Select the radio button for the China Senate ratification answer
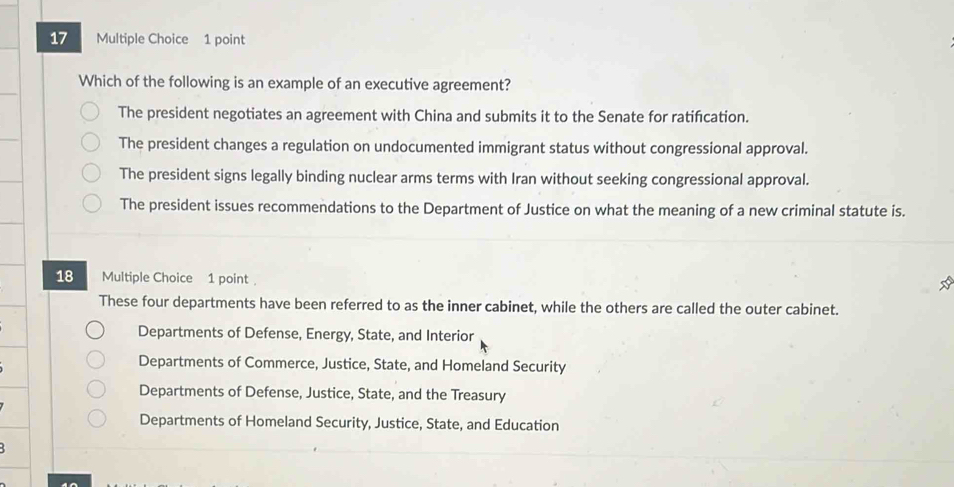This screenshot has width=954, height=487. tap(91, 116)
